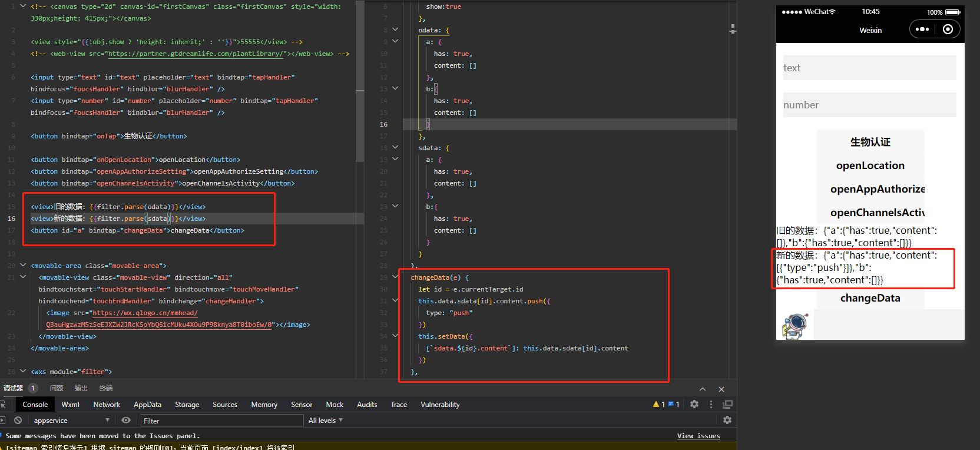The image size is (980, 450).
Task: Click simulator capsule circle close icon
Action: click(x=948, y=29)
